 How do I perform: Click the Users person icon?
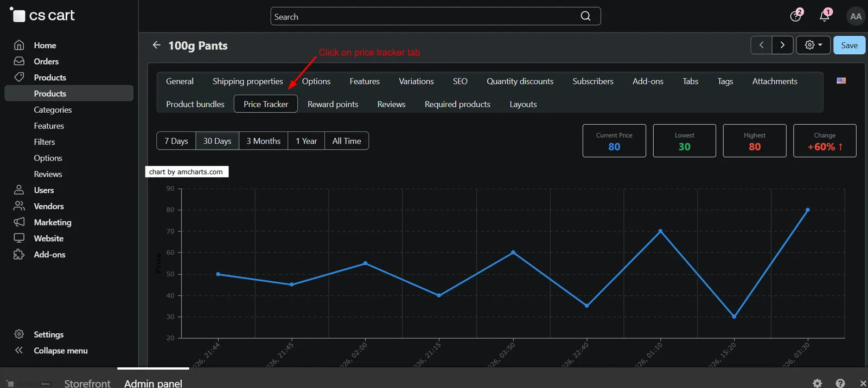tap(19, 190)
